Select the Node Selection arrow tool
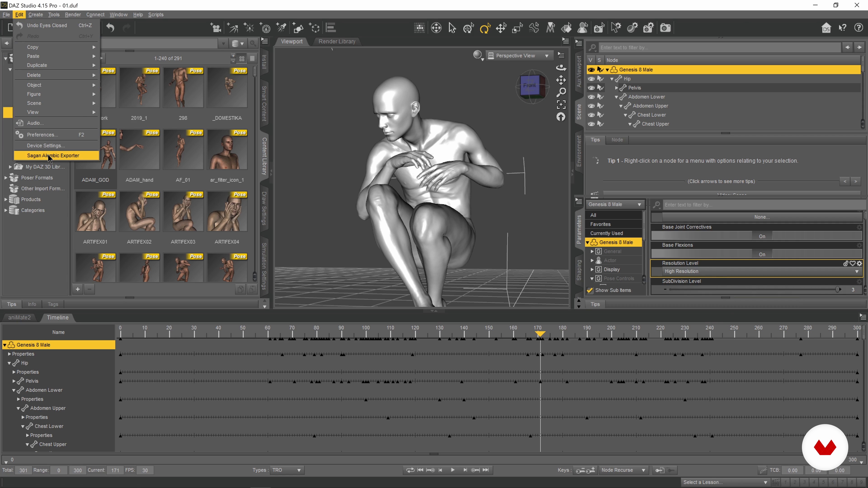Viewport: 868px width, 488px height. [x=452, y=28]
